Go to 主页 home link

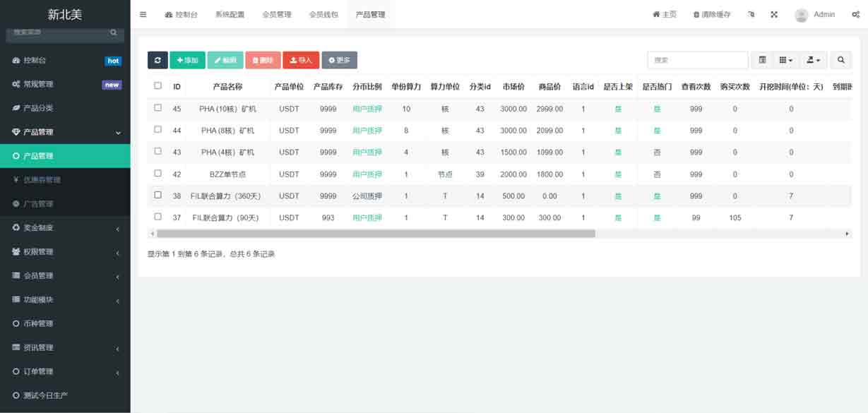pos(665,14)
